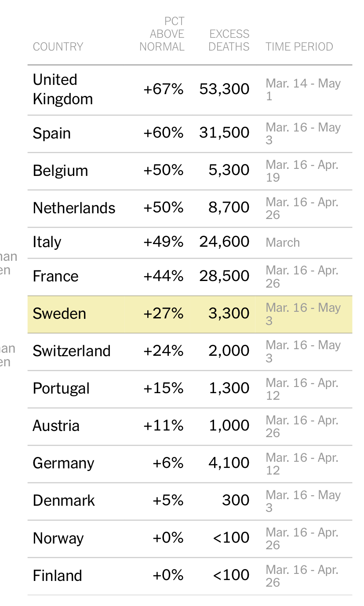Image resolution: width=364 pixels, height=606 pixels.
Task: Click Portugal's +15% value
Action: (x=164, y=388)
